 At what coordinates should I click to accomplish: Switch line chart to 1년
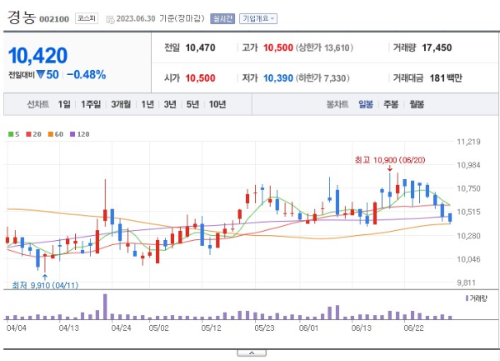147,104
